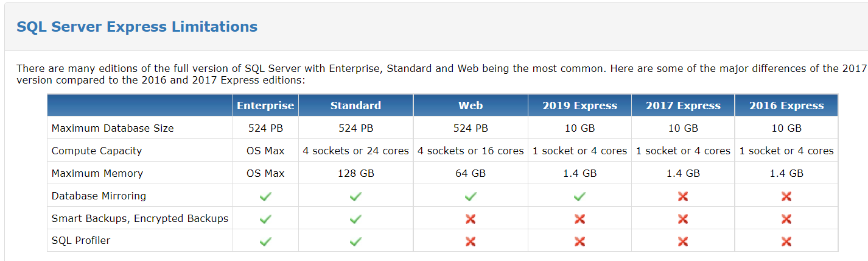Click the SQL Server Express Limitations heading
868x261 pixels.
pyautogui.click(x=137, y=27)
